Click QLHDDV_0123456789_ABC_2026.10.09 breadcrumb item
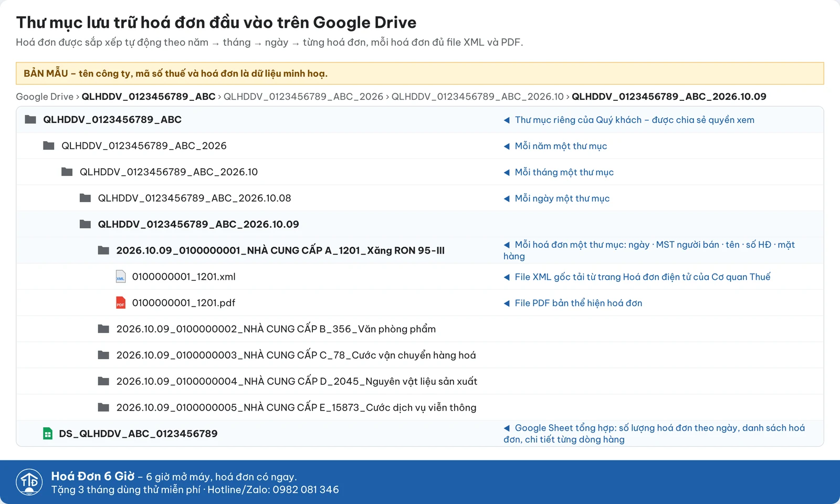 coord(669,97)
